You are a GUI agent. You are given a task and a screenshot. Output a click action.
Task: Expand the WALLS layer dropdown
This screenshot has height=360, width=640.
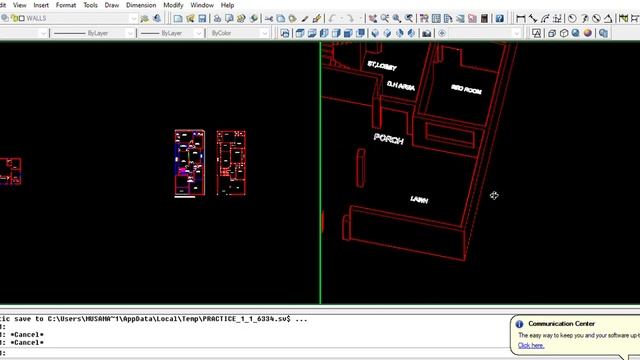pyautogui.click(x=133, y=18)
